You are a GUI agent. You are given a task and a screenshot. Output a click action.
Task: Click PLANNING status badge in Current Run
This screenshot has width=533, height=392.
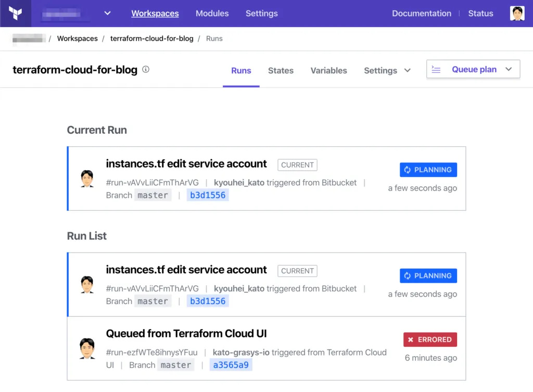pos(428,170)
